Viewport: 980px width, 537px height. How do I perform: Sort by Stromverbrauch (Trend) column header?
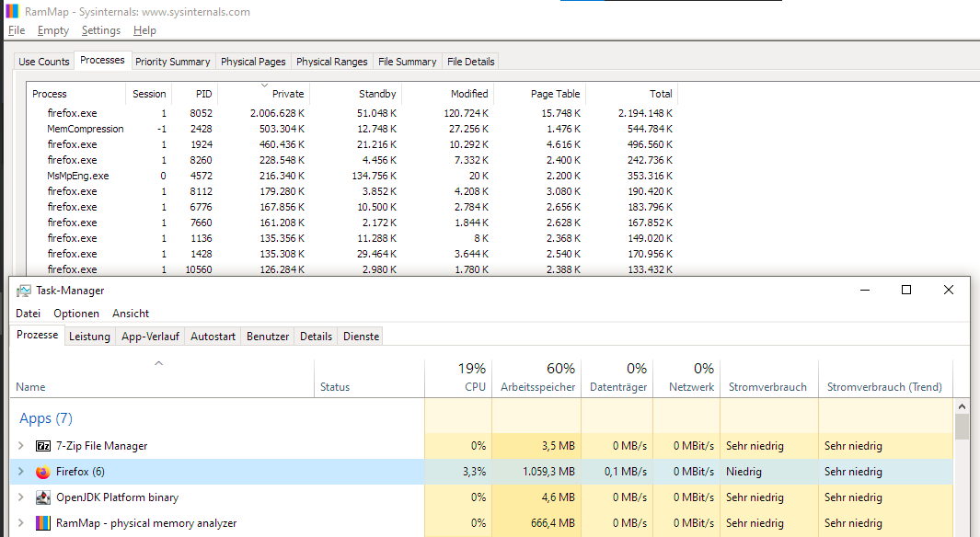[x=885, y=379]
